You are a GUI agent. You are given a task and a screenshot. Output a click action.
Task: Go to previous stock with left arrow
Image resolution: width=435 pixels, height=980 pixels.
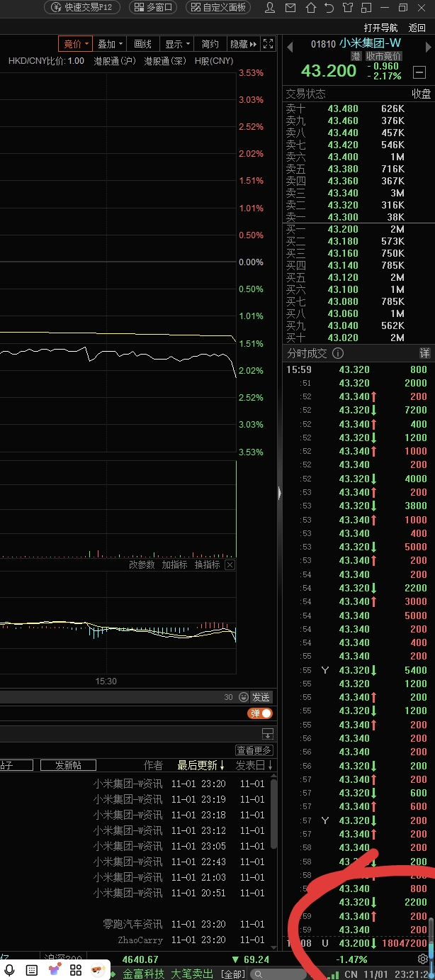[x=290, y=47]
